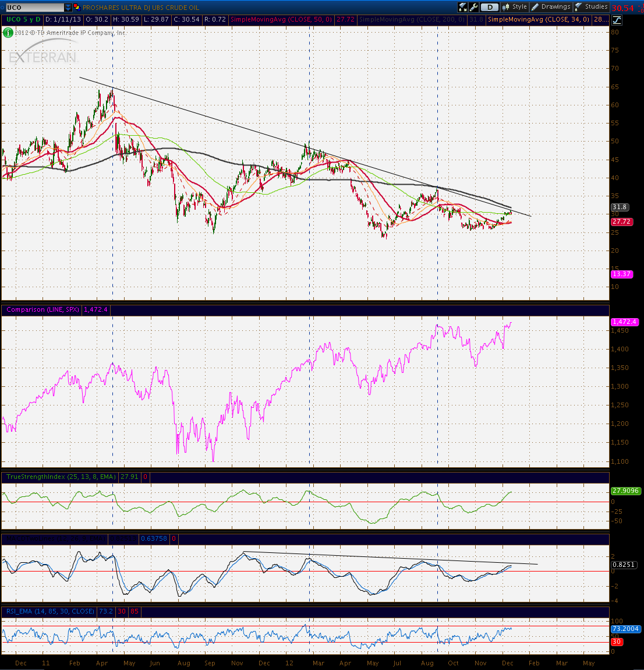
Task: Click the R: 0.72 range cell
Action: 215,20
